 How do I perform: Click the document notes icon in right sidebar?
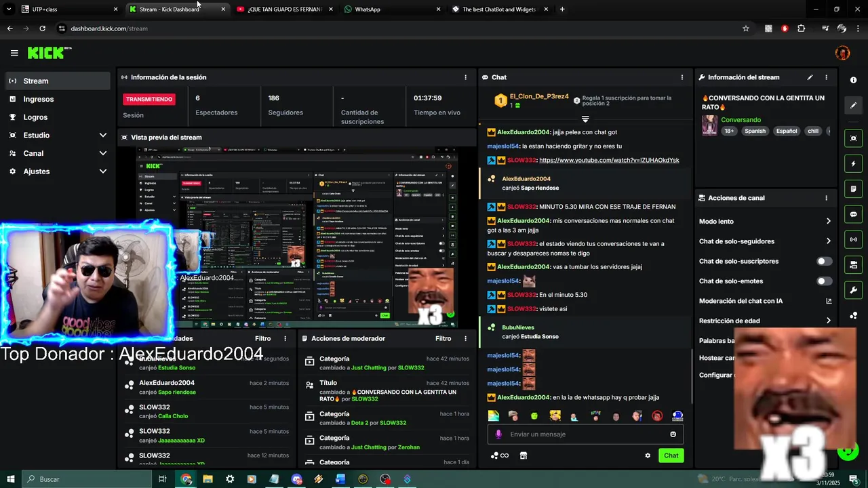coord(853,188)
